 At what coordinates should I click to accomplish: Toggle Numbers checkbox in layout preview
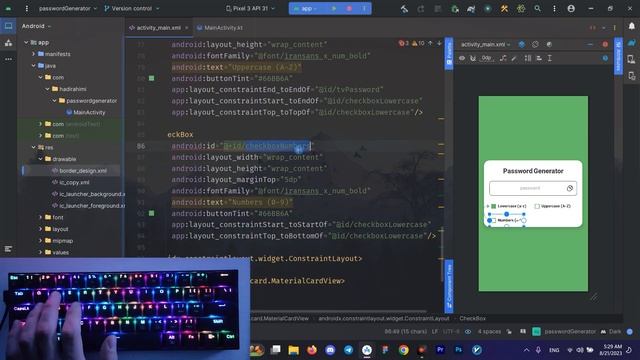(x=493, y=220)
